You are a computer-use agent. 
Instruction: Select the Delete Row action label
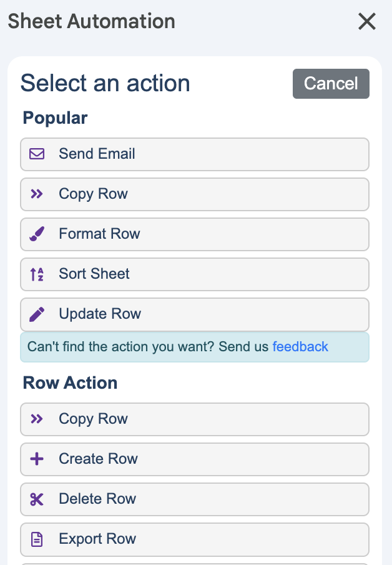pyautogui.click(x=97, y=499)
